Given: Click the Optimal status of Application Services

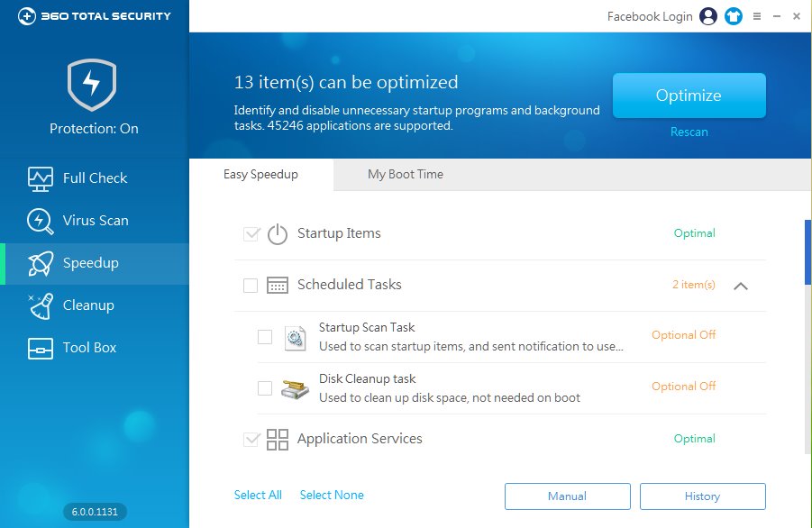Looking at the screenshot, I should pos(695,439).
